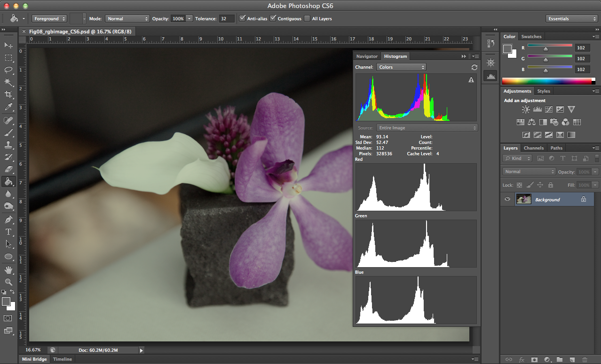The image size is (601, 364).
Task: Refresh the histogram with uncached data
Action: pyautogui.click(x=474, y=67)
